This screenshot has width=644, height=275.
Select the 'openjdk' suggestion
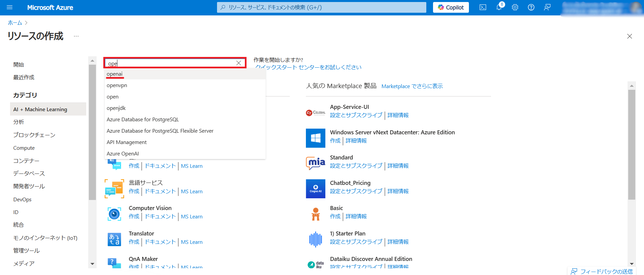coord(185,108)
